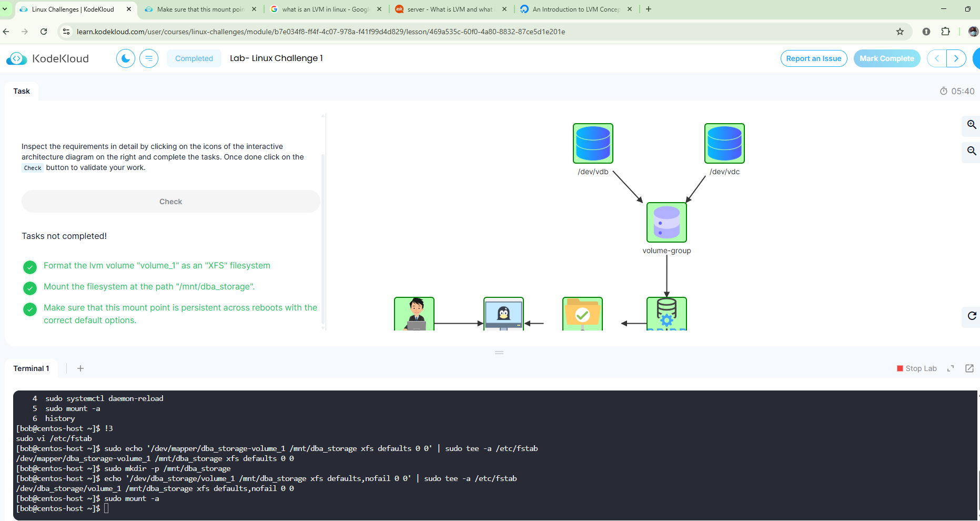Zoom in on the architecture diagram
Viewport: 980px width, 521px height.
(x=972, y=125)
